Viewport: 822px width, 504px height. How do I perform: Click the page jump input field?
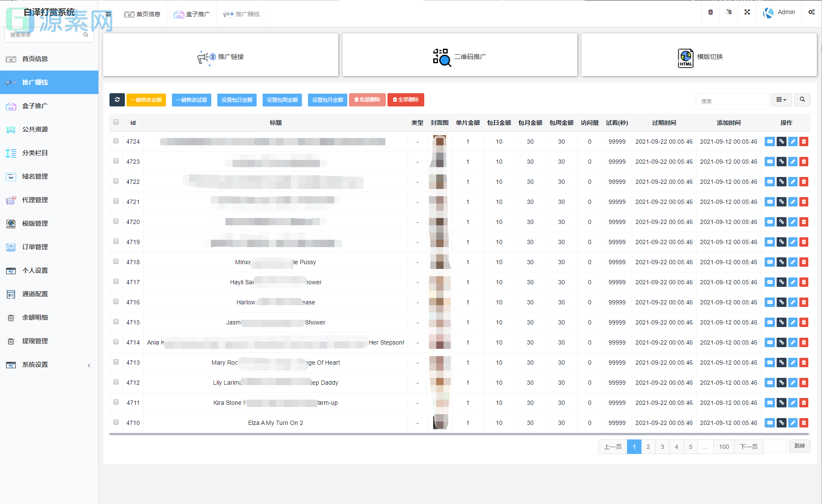(x=776, y=446)
